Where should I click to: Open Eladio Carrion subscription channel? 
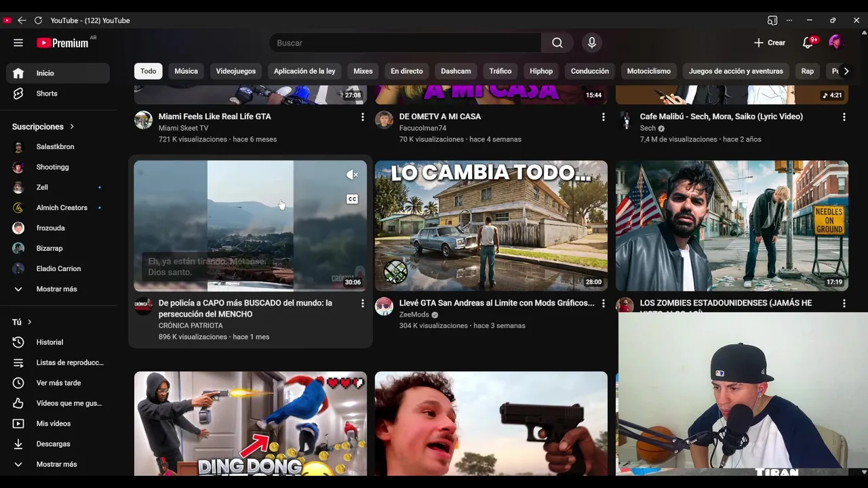pos(58,269)
